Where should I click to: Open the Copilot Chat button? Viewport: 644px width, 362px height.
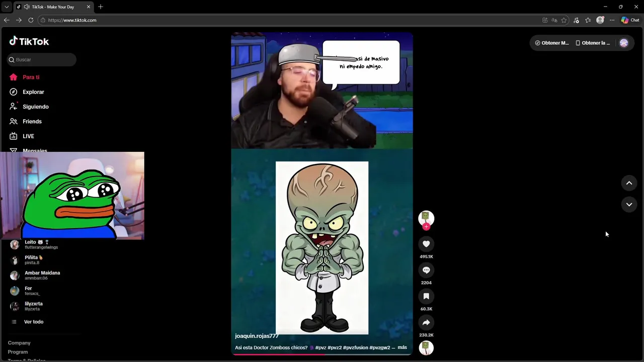pyautogui.click(x=630, y=20)
